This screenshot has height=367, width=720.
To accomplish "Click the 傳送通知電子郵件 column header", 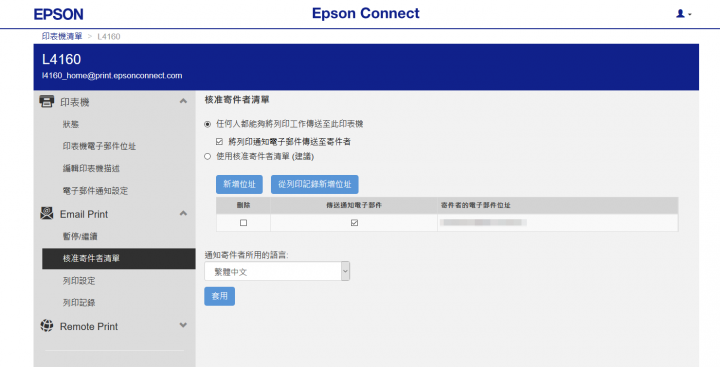I will 354,205.
